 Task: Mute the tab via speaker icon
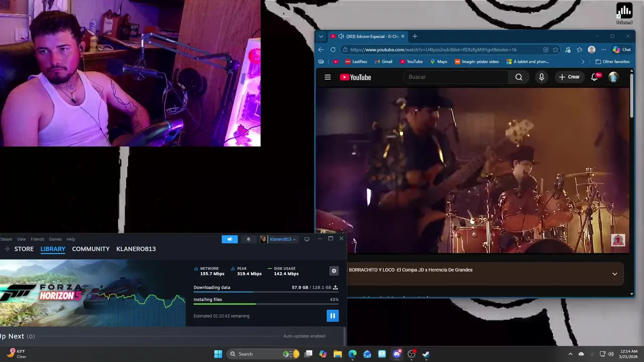[x=341, y=36]
